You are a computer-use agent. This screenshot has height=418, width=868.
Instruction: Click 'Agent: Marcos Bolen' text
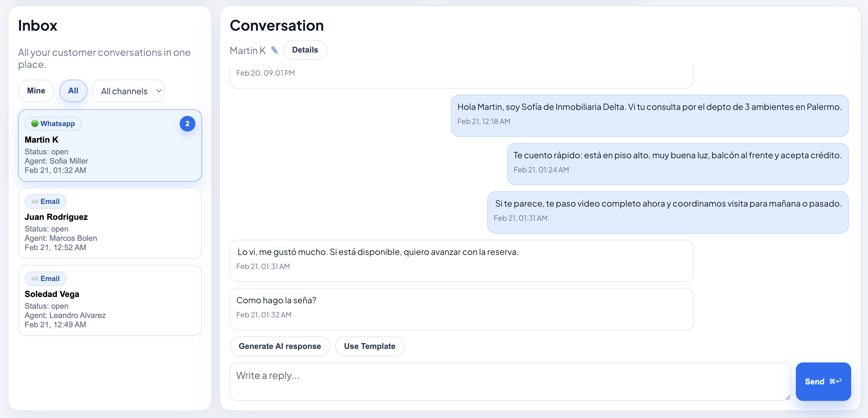pos(61,238)
